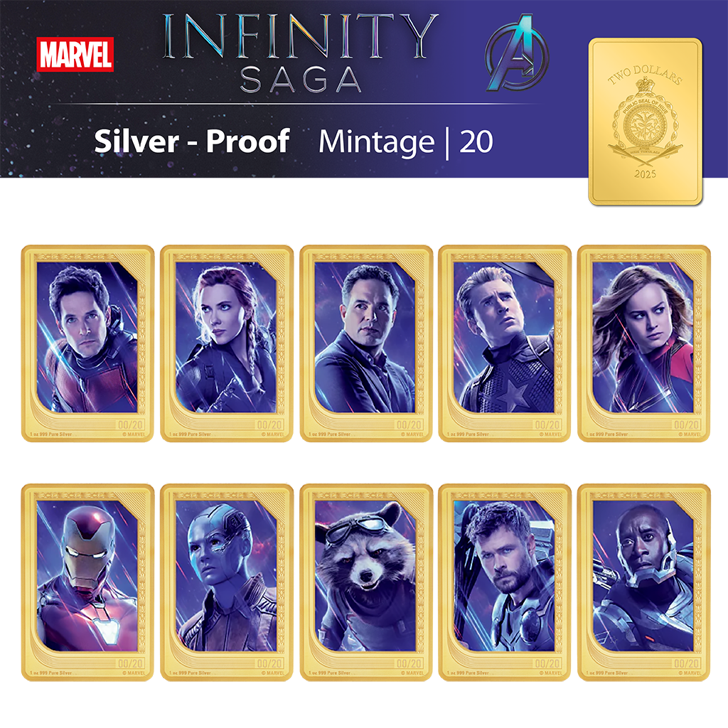Click the Avengers A emblem
Screen dimensions: 728x728
517,53
